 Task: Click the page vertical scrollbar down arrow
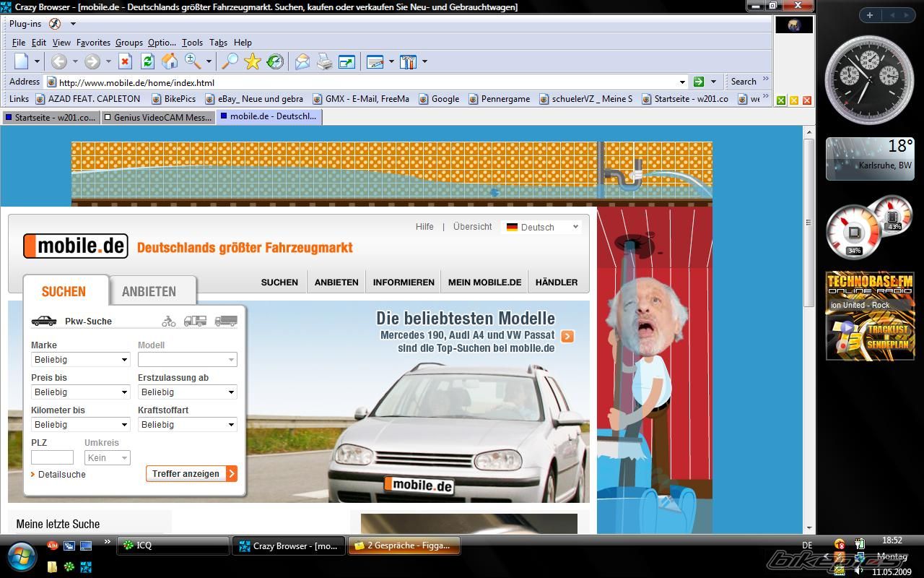point(809,528)
